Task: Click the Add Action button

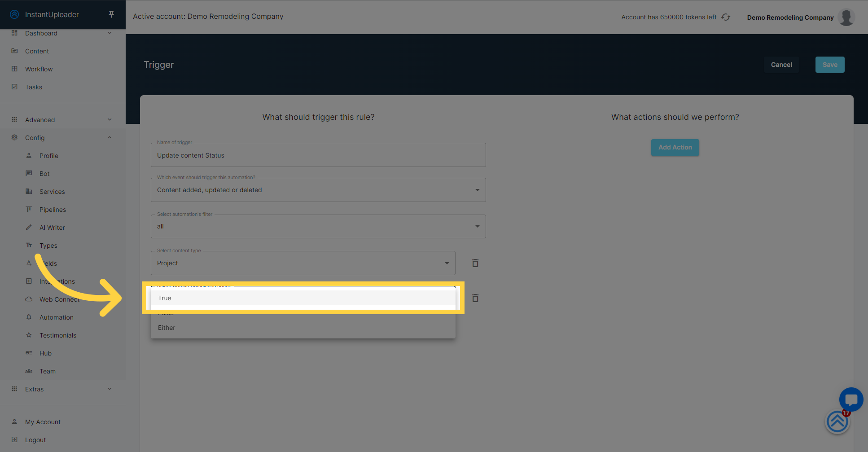Action: point(675,147)
